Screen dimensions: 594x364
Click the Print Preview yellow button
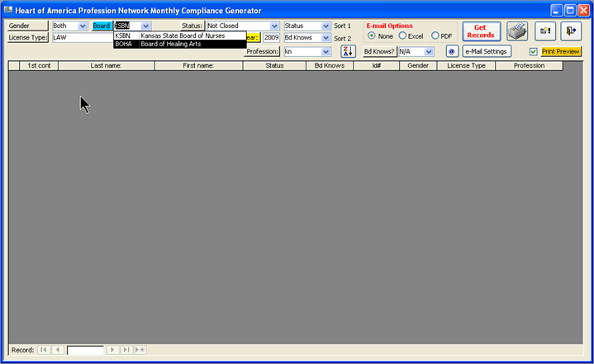pyautogui.click(x=561, y=51)
